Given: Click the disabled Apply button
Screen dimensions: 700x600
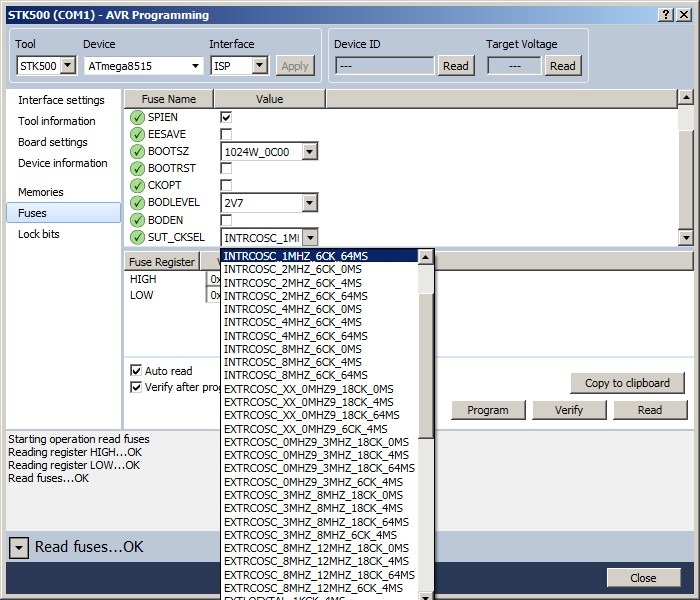Looking at the screenshot, I should (295, 66).
